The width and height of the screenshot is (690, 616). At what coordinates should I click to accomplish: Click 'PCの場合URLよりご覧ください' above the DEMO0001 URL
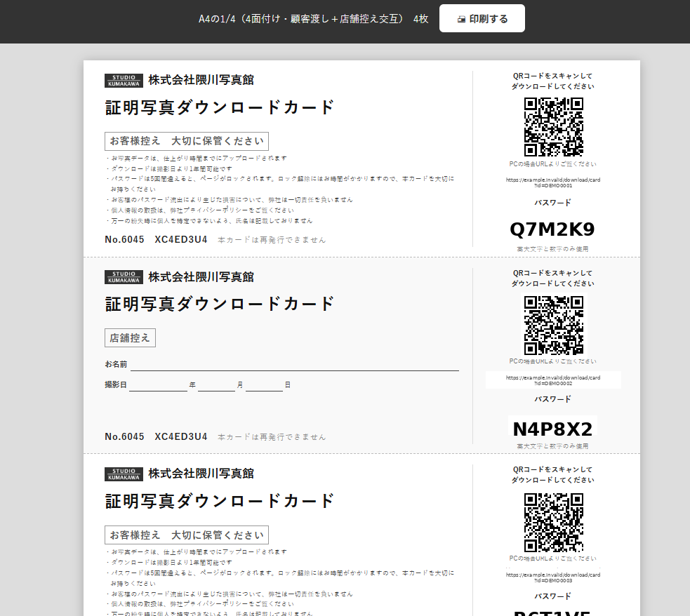click(552, 164)
